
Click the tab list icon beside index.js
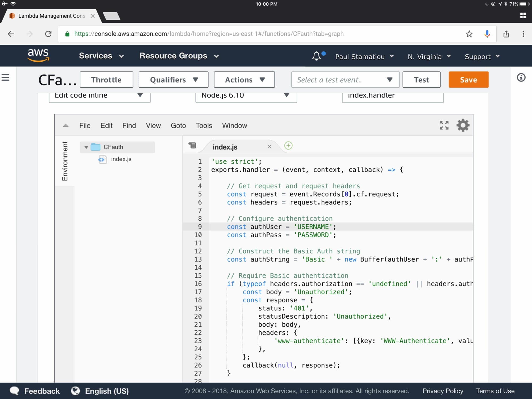coord(192,146)
